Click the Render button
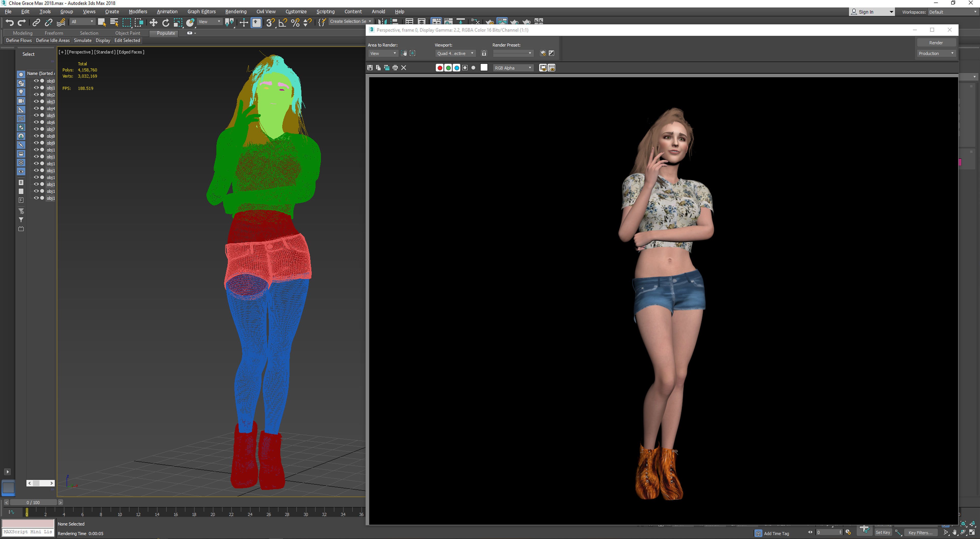This screenshot has height=539, width=980. [x=936, y=43]
